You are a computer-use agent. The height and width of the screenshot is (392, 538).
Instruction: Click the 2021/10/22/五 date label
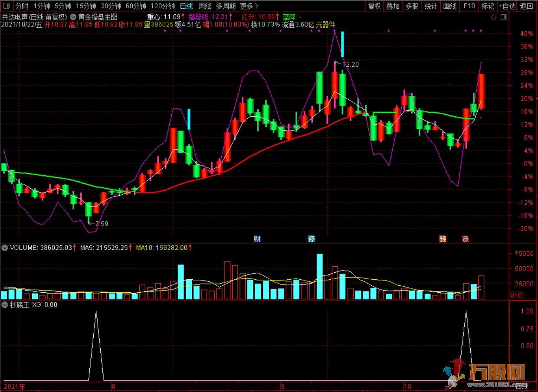[x=22, y=25]
